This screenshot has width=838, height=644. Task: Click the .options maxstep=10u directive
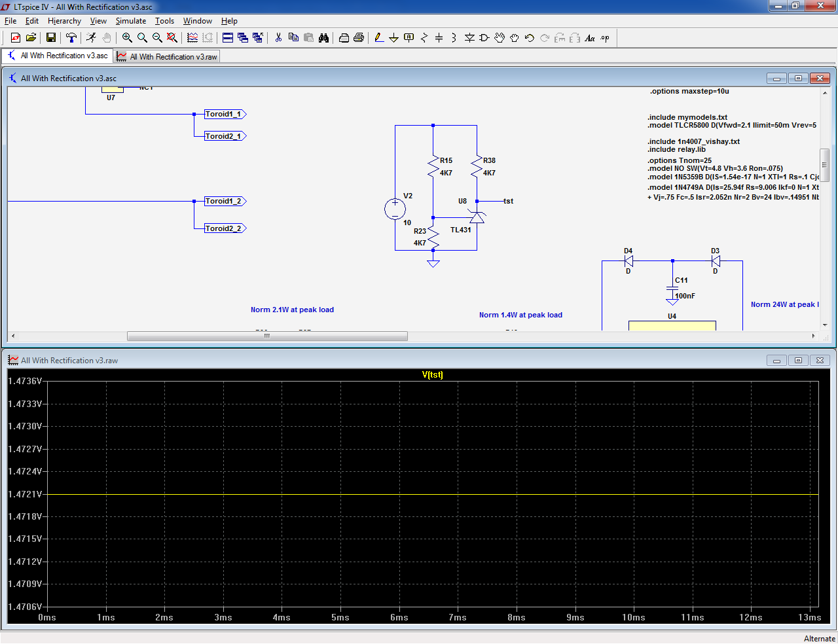click(689, 92)
